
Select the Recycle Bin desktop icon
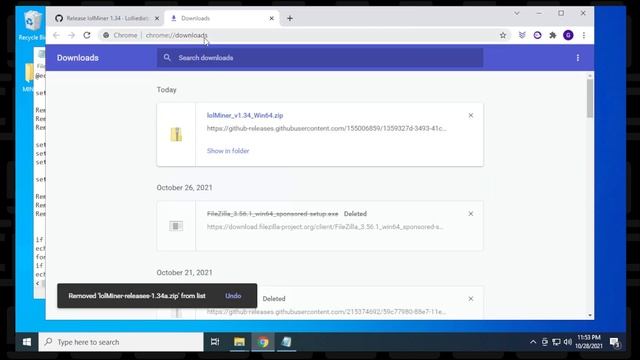31,25
